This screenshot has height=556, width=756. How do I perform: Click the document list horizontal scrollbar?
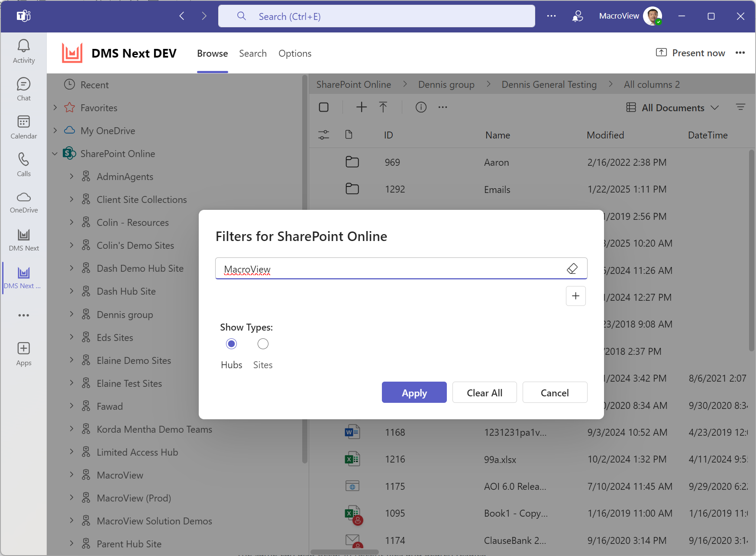pos(345,552)
